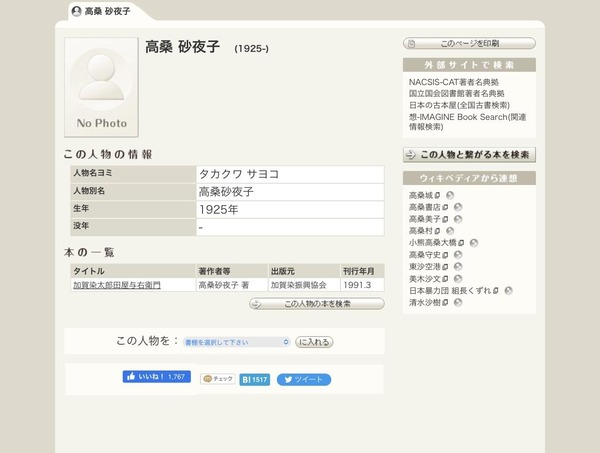Click the Facebook いいね! like button
This screenshot has width=600, height=453.
click(157, 376)
